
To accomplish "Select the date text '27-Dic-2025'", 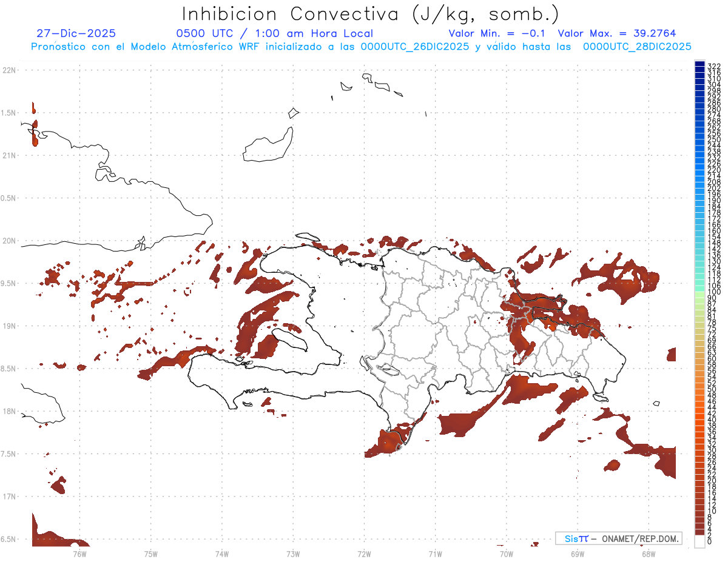I will click(x=76, y=33).
